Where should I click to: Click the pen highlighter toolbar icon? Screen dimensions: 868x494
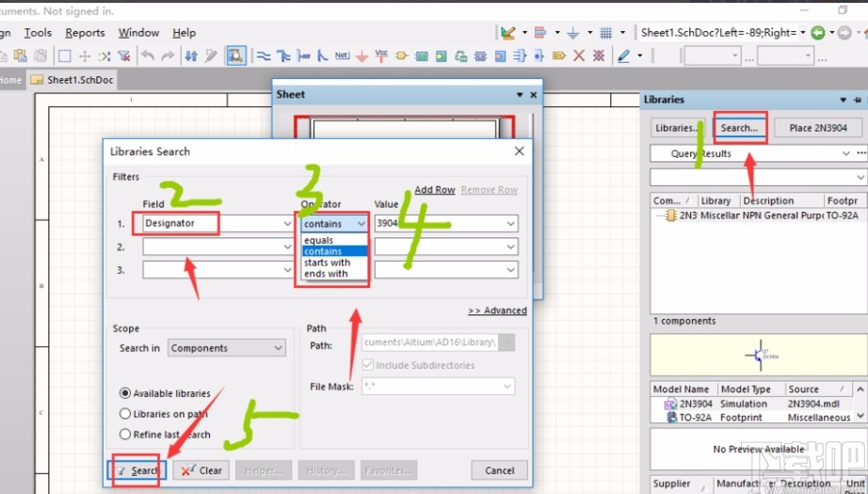[624, 56]
